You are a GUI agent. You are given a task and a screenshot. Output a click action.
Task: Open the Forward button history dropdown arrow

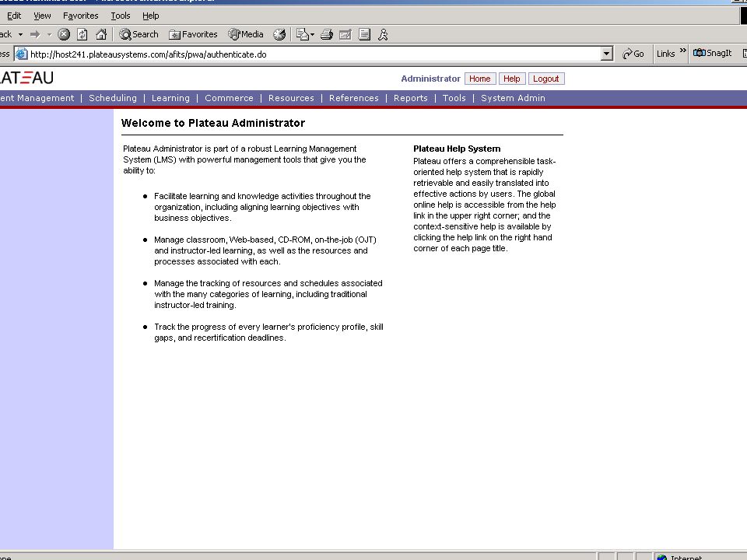pyautogui.click(x=49, y=34)
